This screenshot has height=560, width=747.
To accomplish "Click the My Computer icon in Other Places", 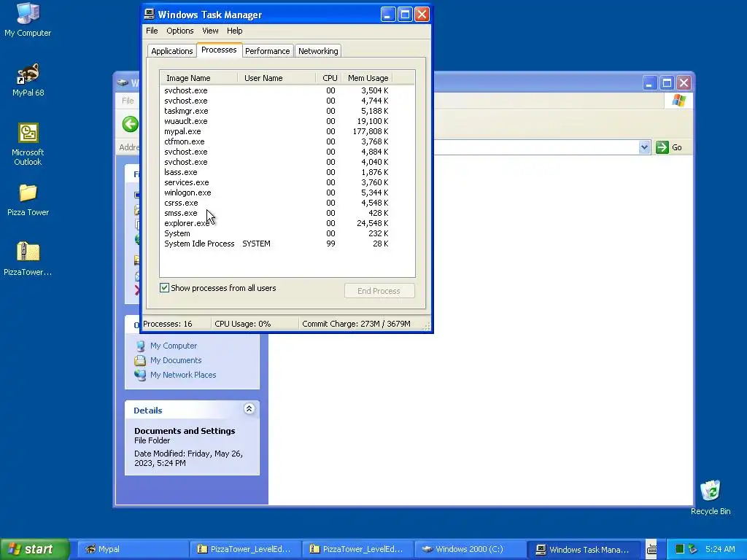I will tap(140, 346).
